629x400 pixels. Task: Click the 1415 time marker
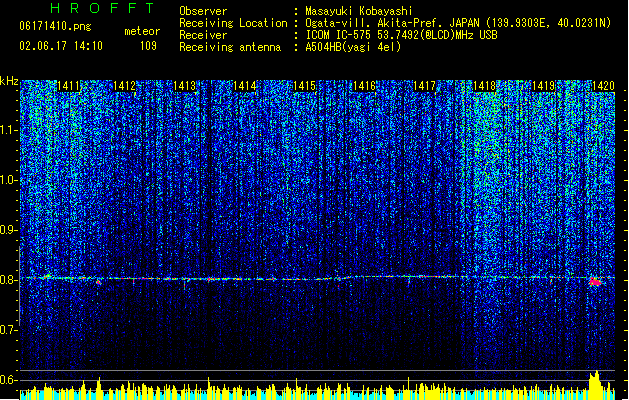(x=304, y=86)
